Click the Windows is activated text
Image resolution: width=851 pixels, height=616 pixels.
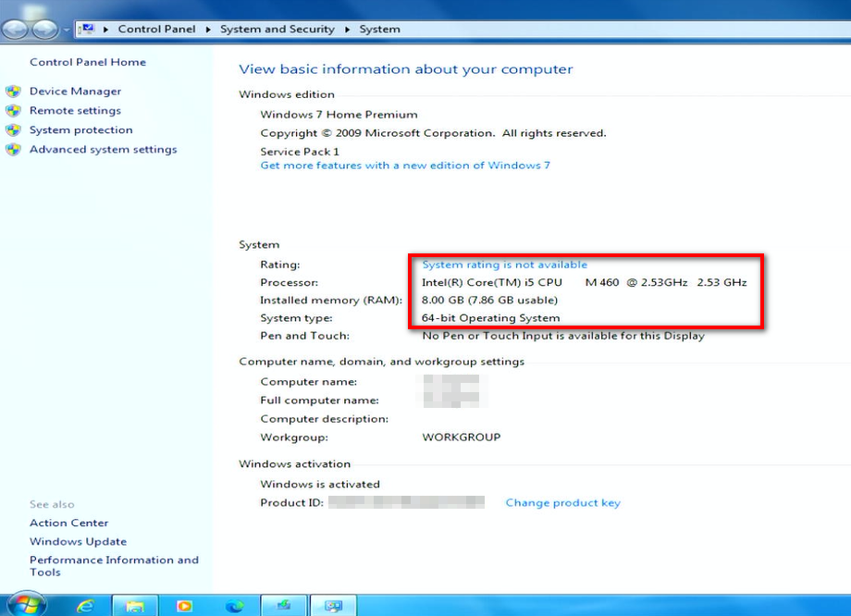(320, 484)
